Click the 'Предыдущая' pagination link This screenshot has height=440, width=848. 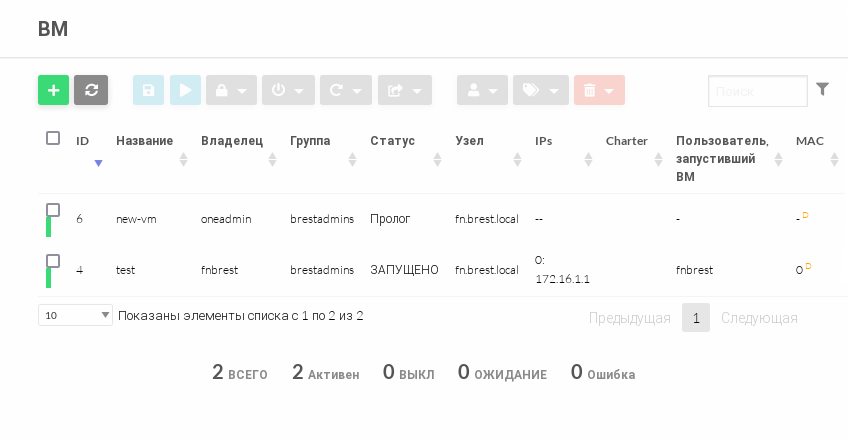[629, 318]
